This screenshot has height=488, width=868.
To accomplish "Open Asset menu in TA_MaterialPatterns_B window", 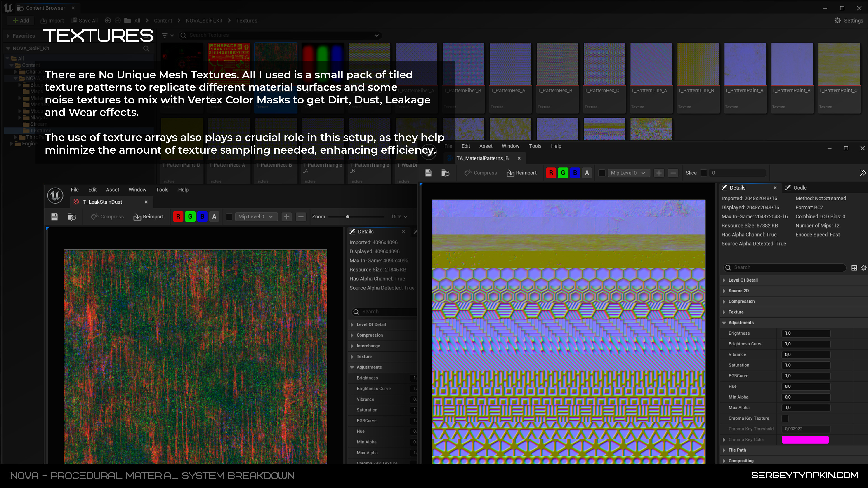I will pos(486,146).
